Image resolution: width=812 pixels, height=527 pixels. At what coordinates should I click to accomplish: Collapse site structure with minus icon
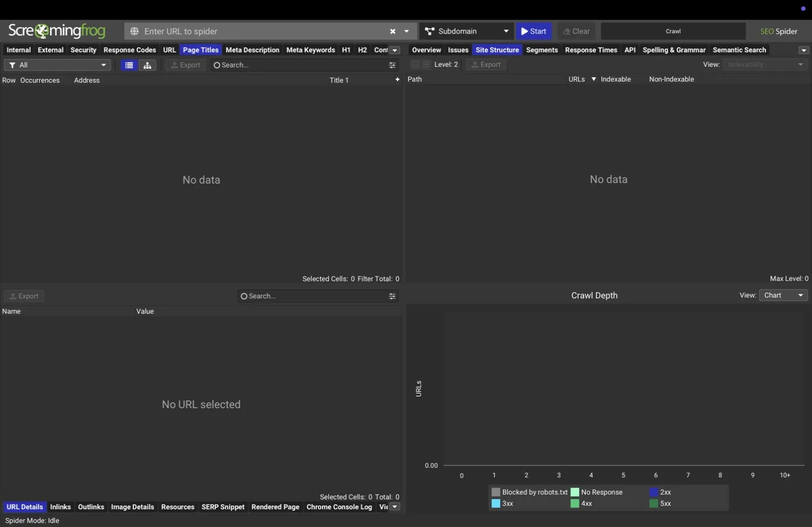click(415, 64)
